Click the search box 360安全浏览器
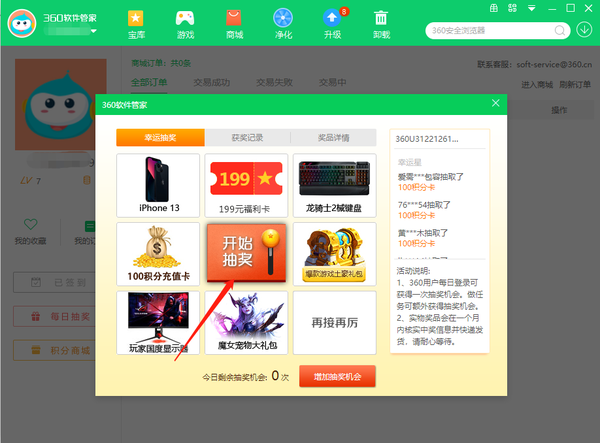Image resolution: width=600 pixels, height=443 pixels. 497,30
